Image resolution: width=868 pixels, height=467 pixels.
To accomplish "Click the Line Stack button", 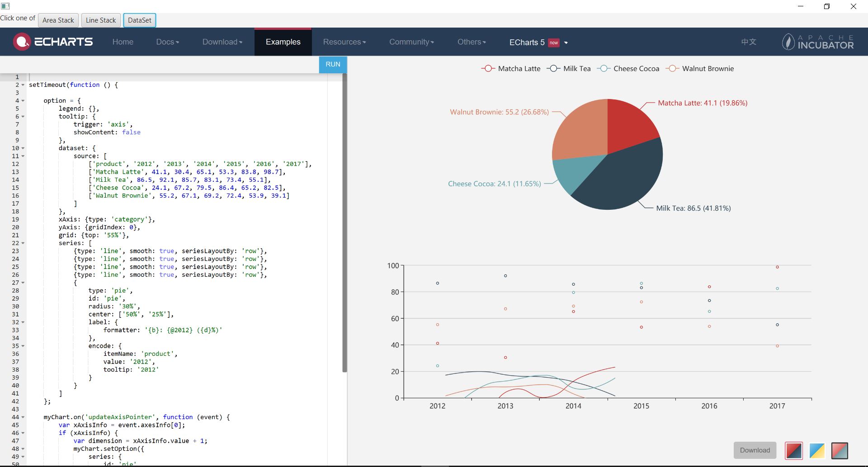I will [x=101, y=20].
